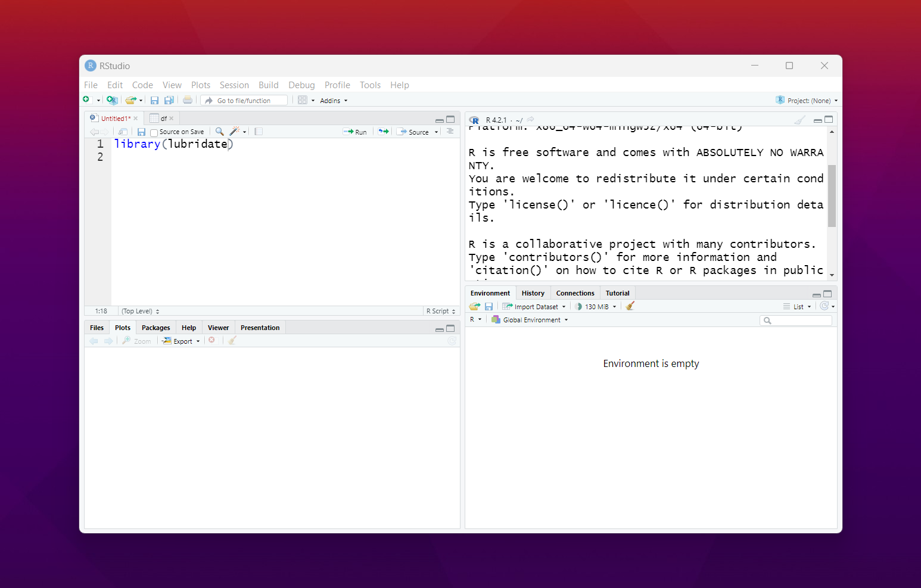Image resolution: width=921 pixels, height=588 pixels.
Task: Open the (Top Level) scope selector
Action: [141, 311]
